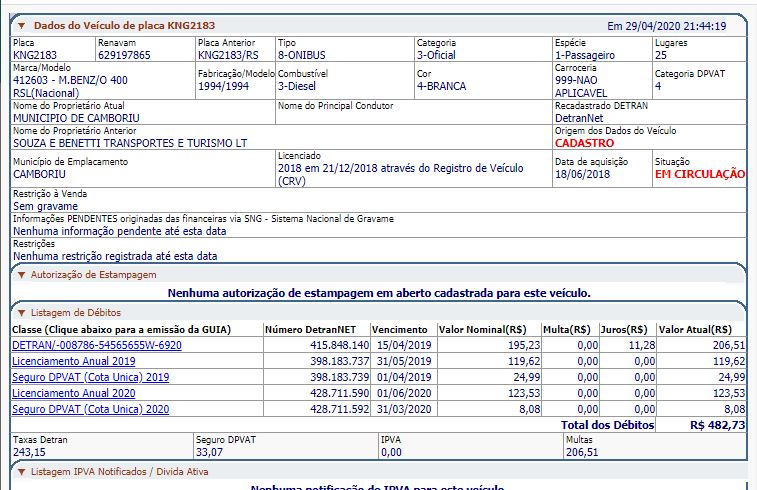Screen dimensions: 757x490
Task: Select the Placa Anterior value KNG2183/RS
Action: 228,55
